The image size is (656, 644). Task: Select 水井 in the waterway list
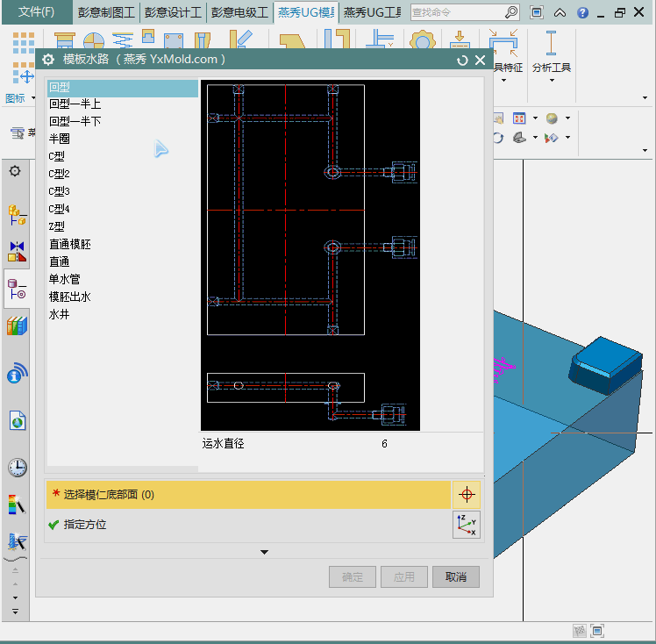coord(59,314)
